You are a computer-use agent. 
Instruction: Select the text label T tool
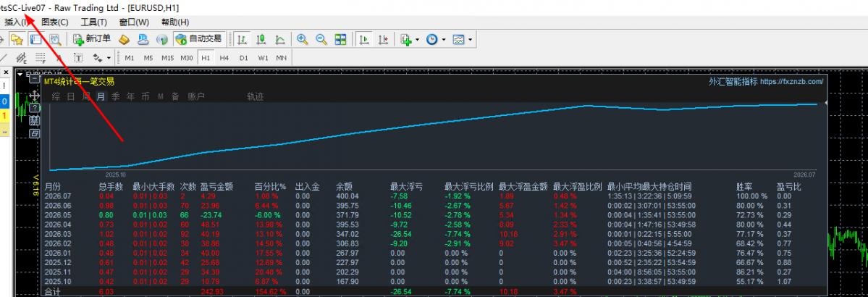79,58
